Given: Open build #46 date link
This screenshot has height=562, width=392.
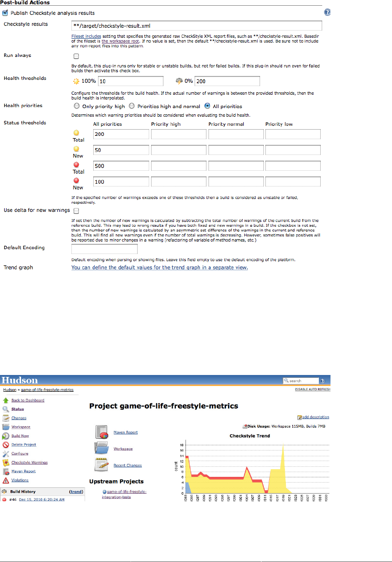Looking at the screenshot, I should pos(42,499).
